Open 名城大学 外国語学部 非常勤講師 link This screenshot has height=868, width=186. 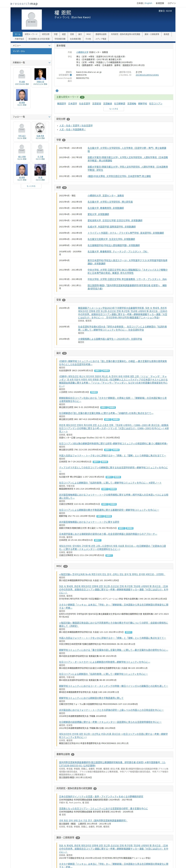tap(111, 227)
